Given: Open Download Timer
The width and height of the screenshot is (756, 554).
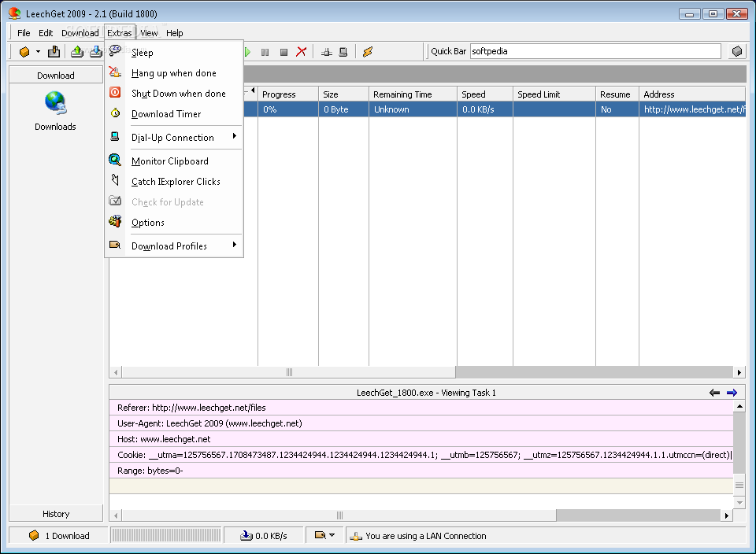Looking at the screenshot, I should [174, 113].
